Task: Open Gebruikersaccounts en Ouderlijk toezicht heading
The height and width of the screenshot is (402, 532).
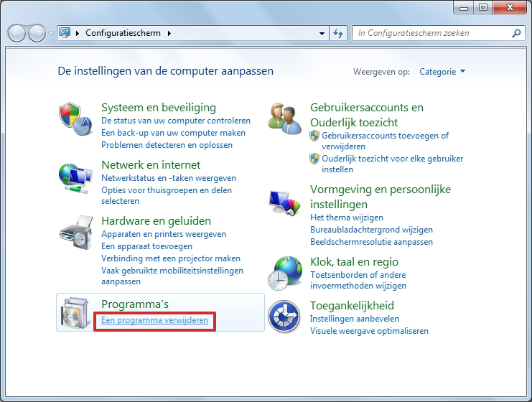Action: pos(366,115)
